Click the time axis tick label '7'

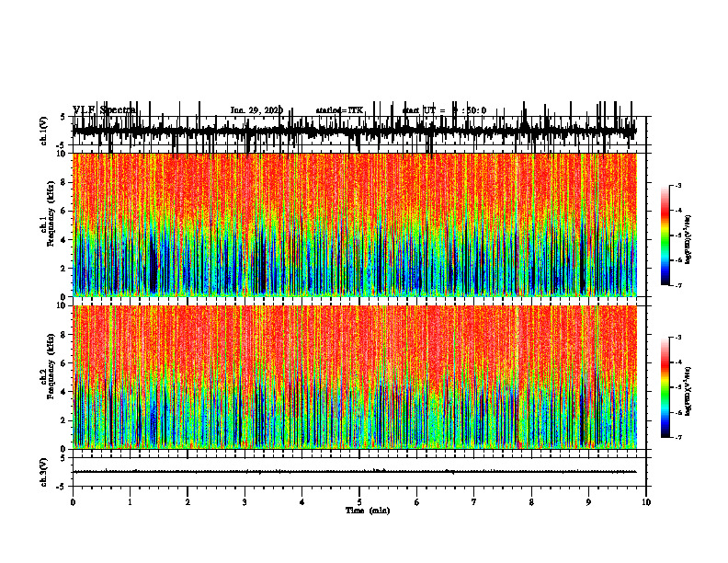[x=474, y=502]
